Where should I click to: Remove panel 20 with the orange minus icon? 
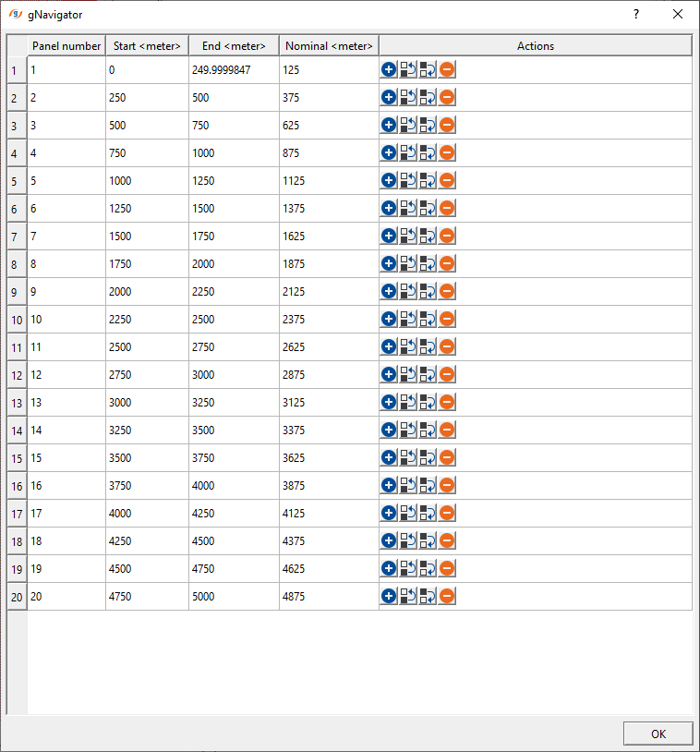pyautogui.click(x=447, y=596)
